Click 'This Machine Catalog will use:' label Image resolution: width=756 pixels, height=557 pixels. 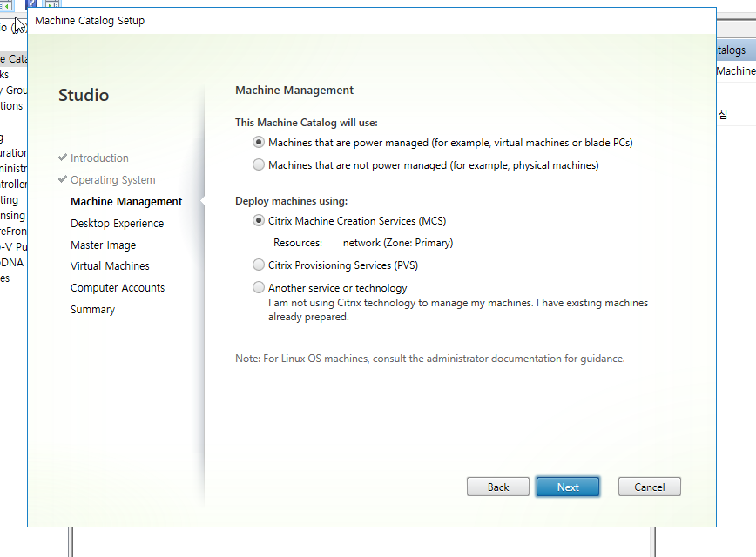(307, 123)
